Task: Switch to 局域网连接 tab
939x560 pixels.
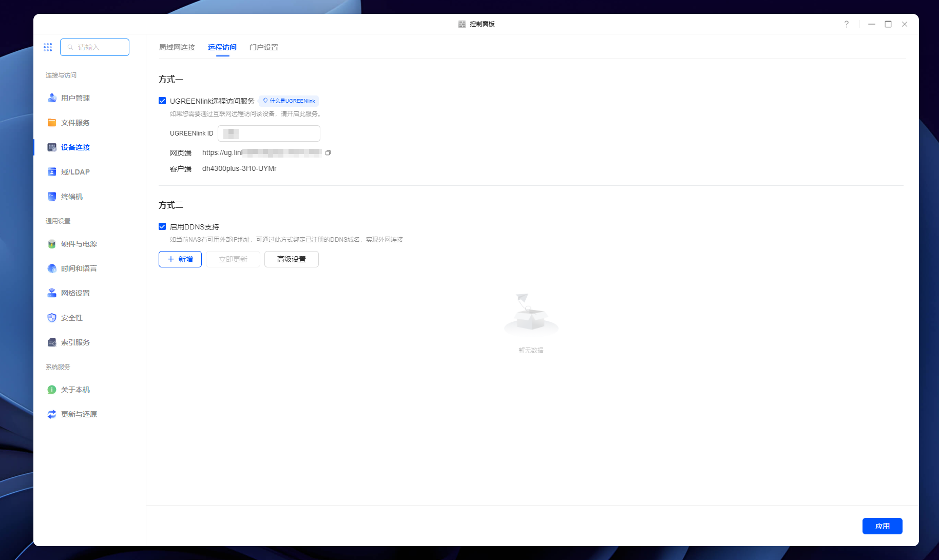Action: tap(177, 47)
